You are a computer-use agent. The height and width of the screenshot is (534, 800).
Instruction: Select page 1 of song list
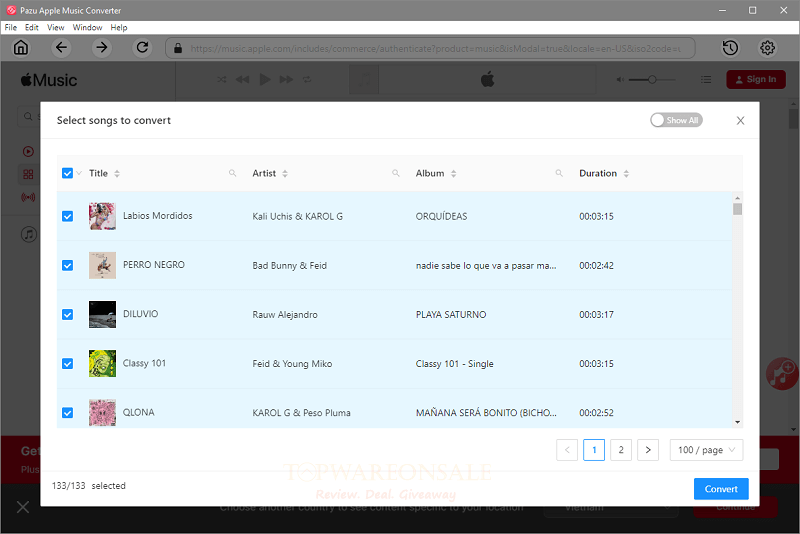[594, 450]
